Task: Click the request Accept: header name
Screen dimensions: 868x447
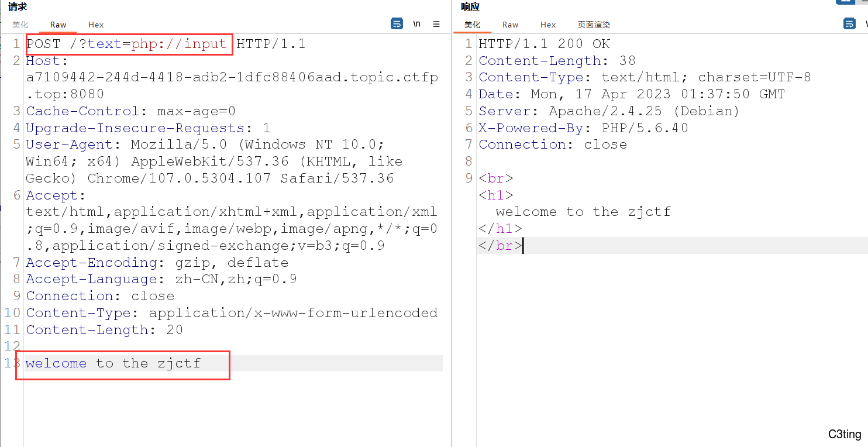Action: (56, 195)
